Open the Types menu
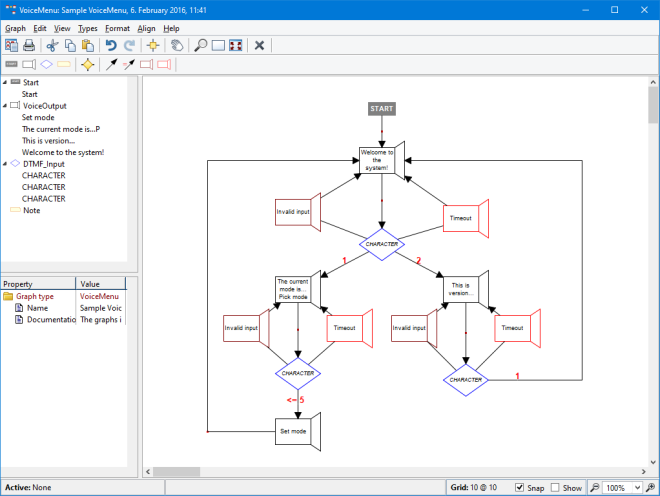 coord(88,29)
